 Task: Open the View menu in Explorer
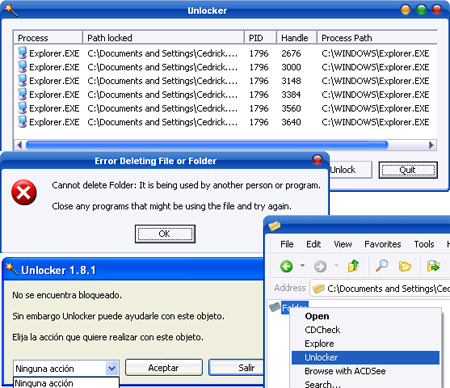coord(343,244)
